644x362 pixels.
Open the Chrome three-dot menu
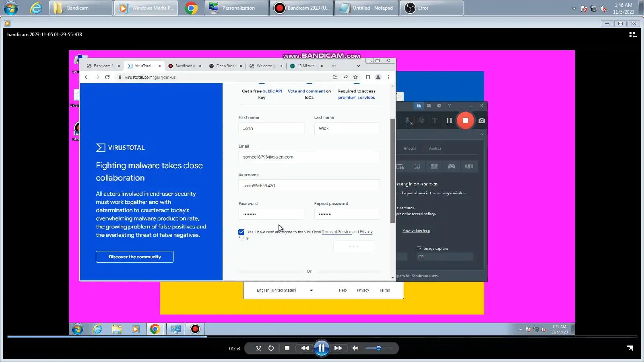click(388, 77)
